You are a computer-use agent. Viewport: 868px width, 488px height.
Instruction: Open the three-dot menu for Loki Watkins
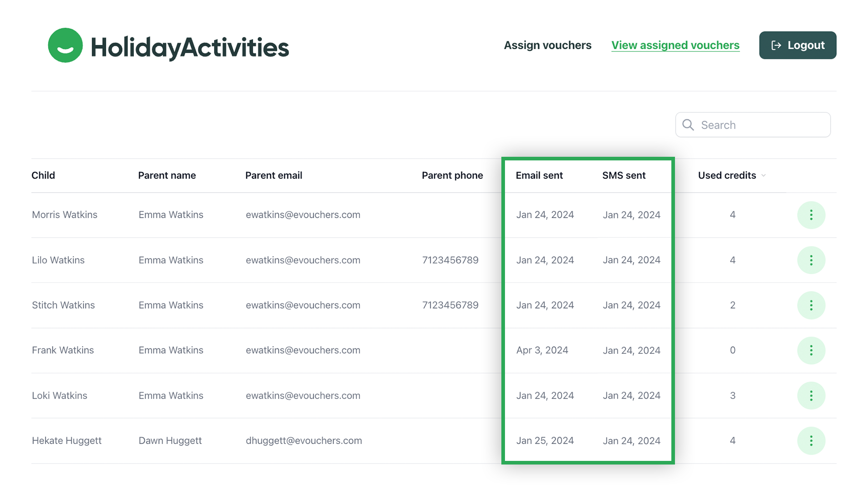[811, 396]
